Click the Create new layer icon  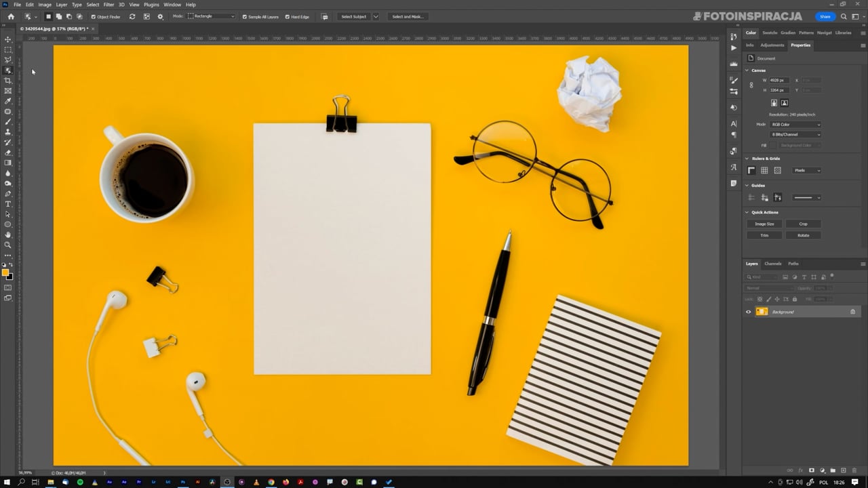pos(843,470)
